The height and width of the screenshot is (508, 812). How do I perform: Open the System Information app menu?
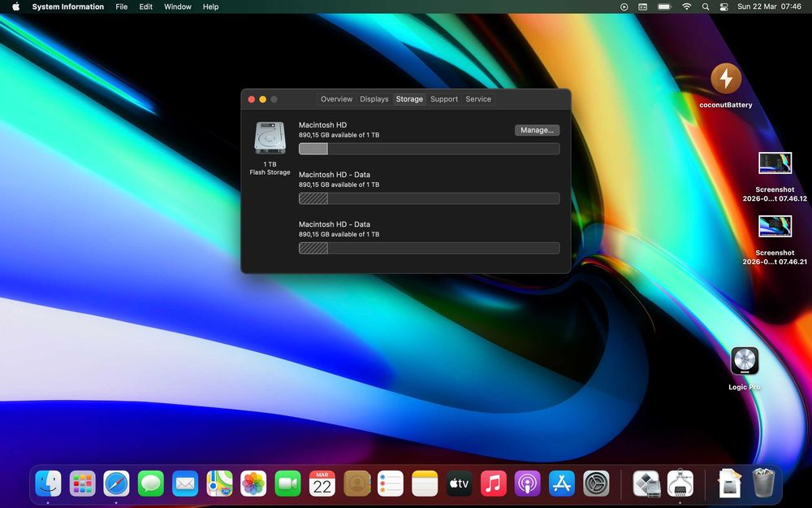coord(68,7)
